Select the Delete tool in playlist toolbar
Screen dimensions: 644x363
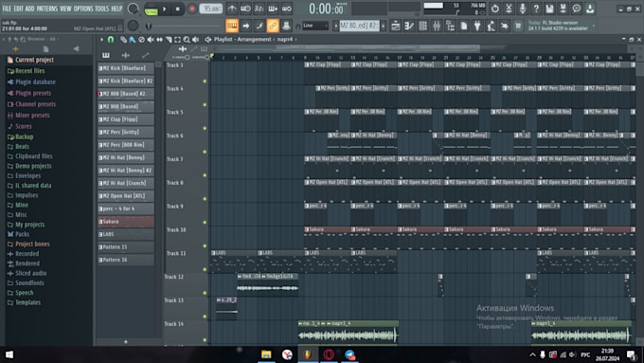(x=141, y=40)
